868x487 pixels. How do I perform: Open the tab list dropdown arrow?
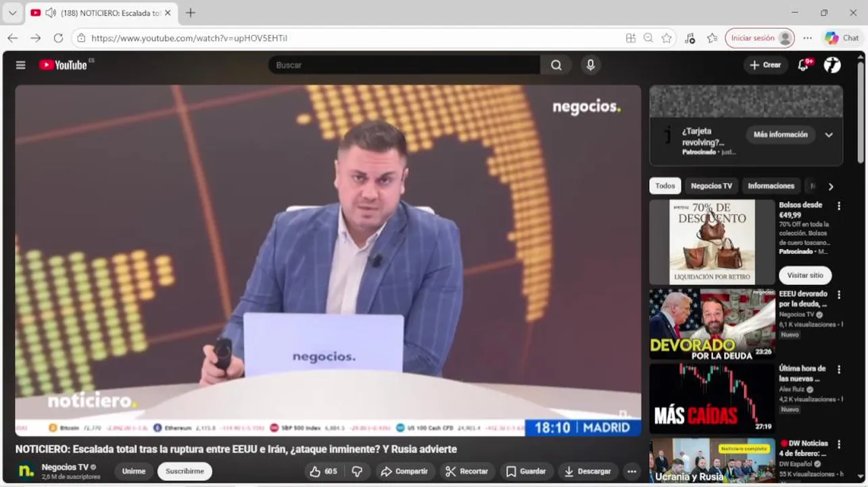pyautogui.click(x=12, y=13)
